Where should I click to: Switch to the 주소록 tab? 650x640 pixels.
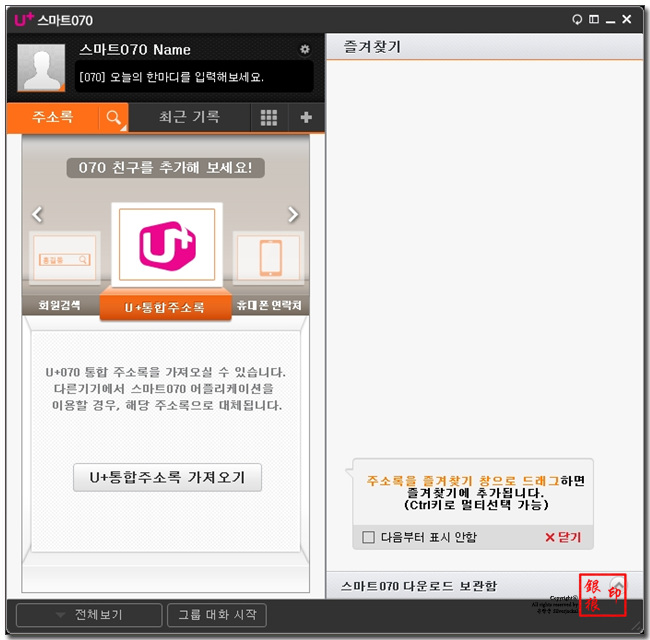53,117
